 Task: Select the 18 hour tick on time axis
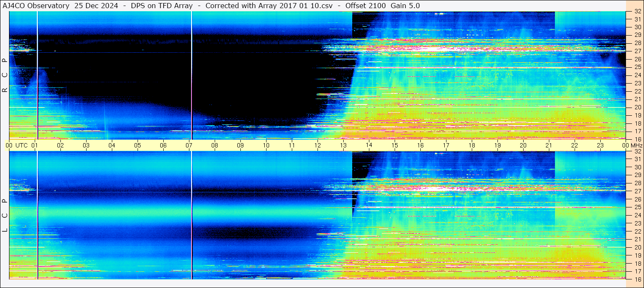[472, 145]
